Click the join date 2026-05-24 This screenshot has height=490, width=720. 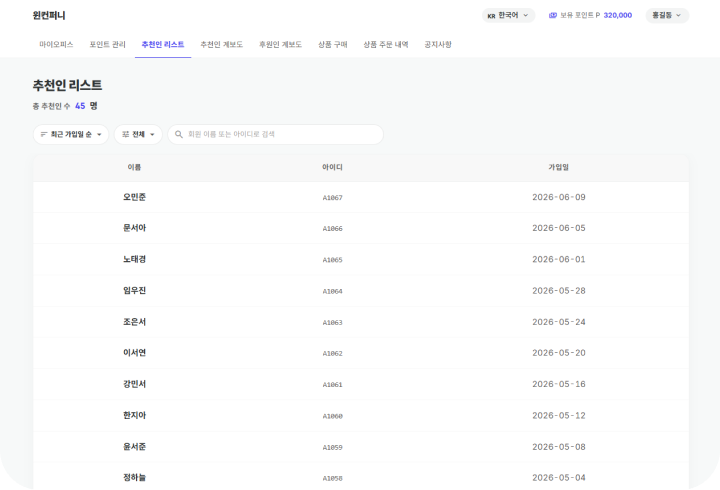pyautogui.click(x=559, y=322)
